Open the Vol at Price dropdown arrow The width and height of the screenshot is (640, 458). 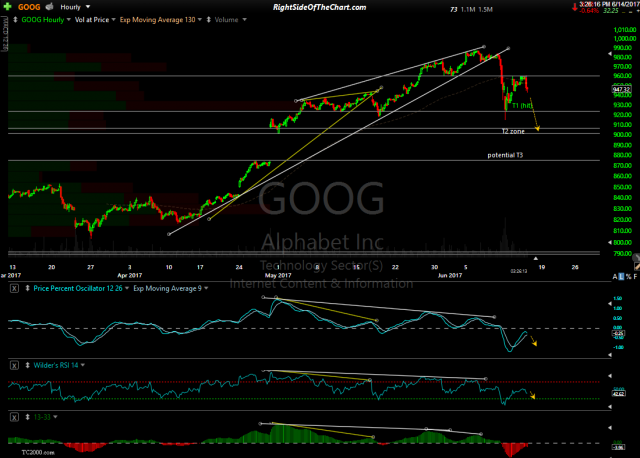tap(113, 20)
